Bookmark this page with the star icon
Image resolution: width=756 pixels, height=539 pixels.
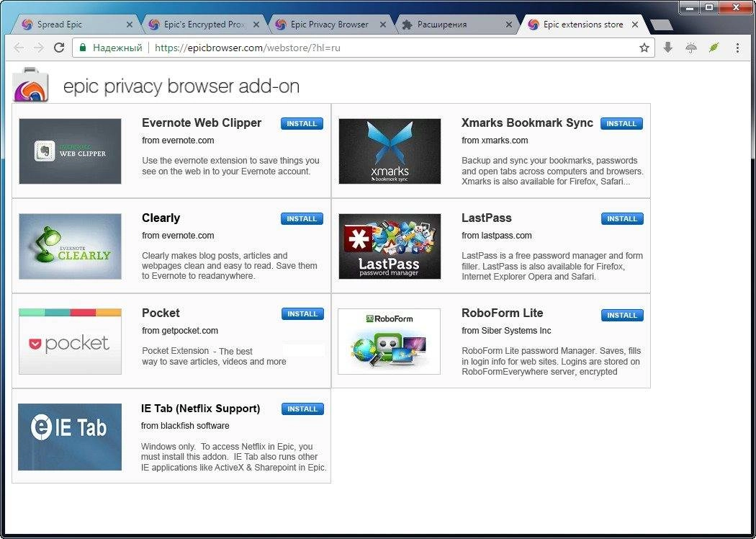644,48
